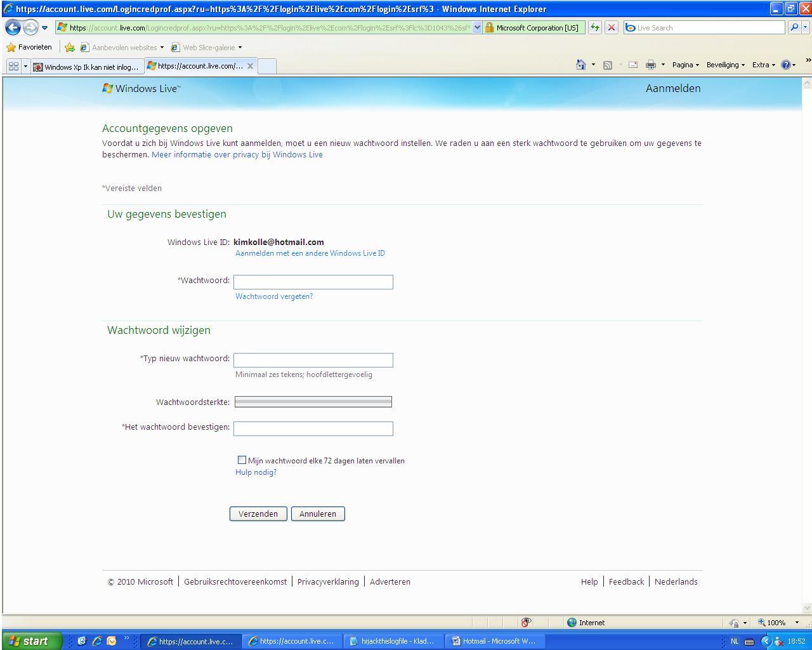The image size is (812, 650).
Task: Click the security padlock icon
Action: tap(489, 28)
